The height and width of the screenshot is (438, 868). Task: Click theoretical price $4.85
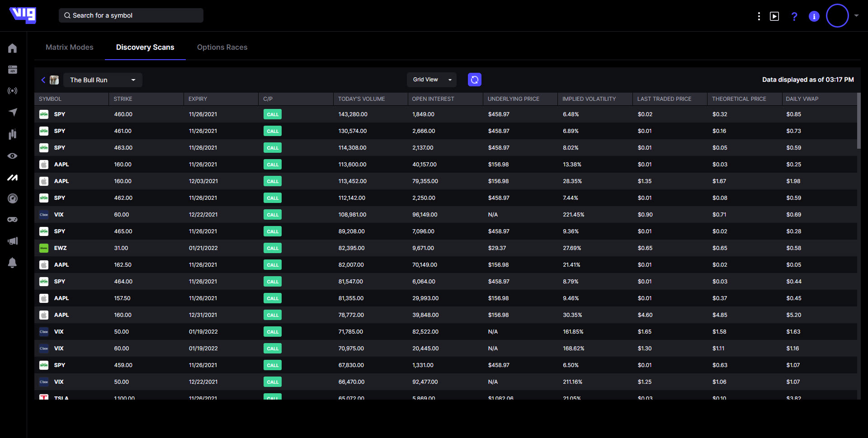(x=720, y=315)
